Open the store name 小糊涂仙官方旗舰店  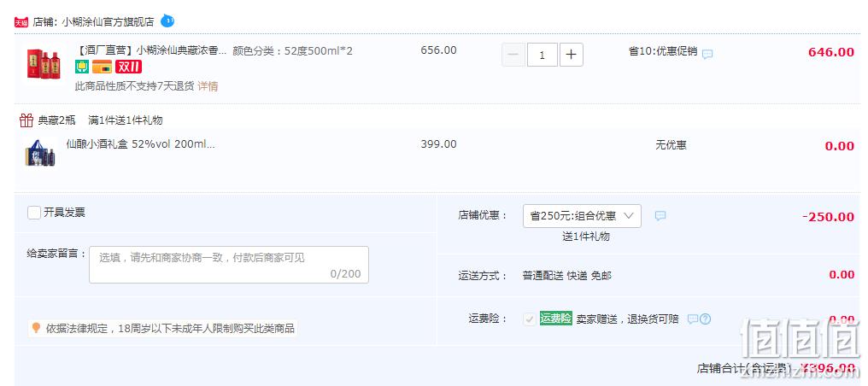click(x=108, y=22)
